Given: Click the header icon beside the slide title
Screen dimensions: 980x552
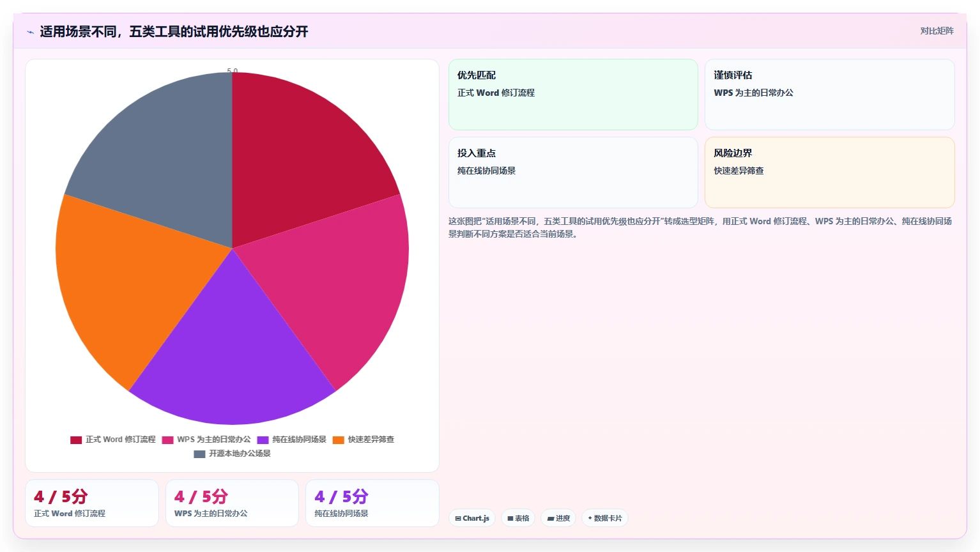Looking at the screenshot, I should (30, 32).
